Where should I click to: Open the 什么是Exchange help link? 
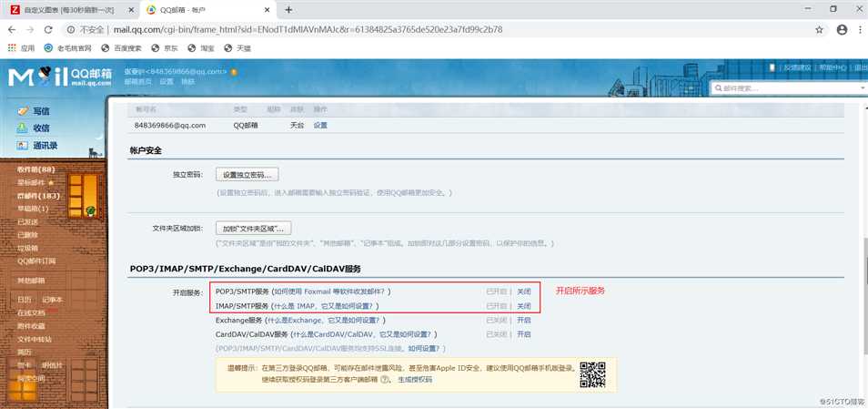(x=324, y=321)
